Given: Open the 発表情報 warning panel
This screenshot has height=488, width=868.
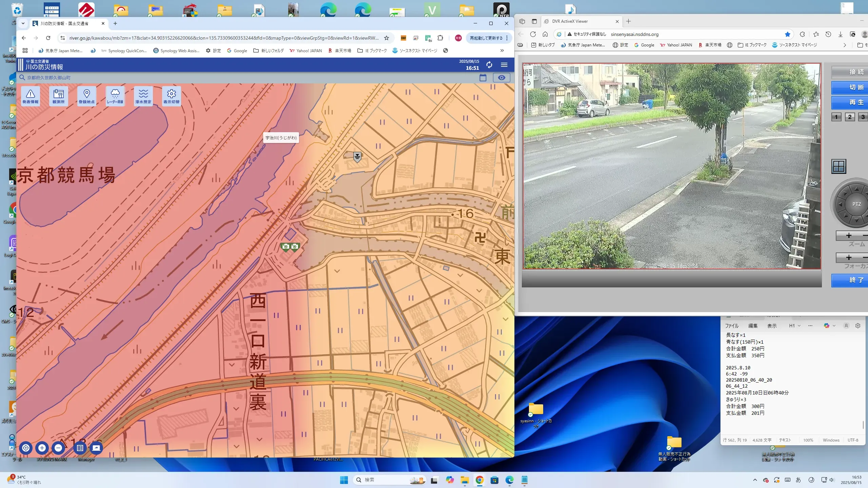Looking at the screenshot, I should pos(31,96).
